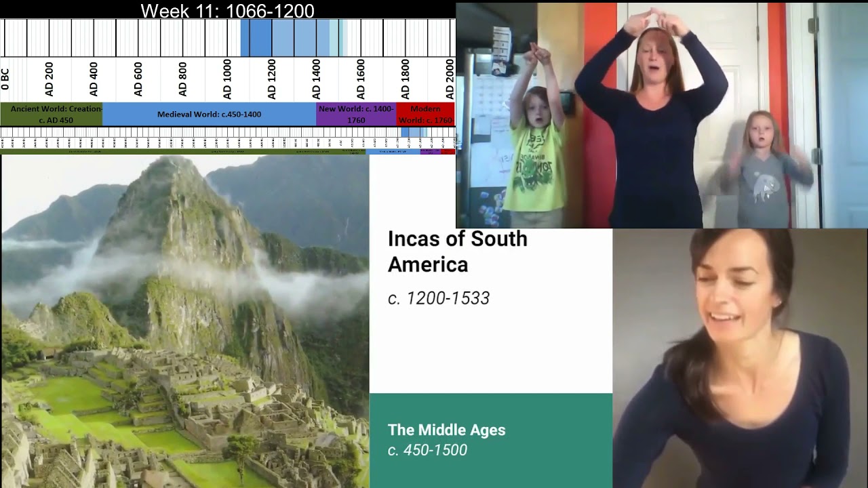Click the AD 1400 timeline label

point(316,79)
